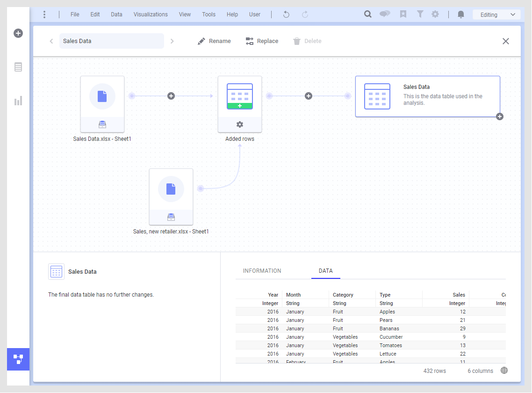Expand the Editing mode dropdown
Image resolution: width=532 pixels, height=393 pixels.
click(x=496, y=15)
